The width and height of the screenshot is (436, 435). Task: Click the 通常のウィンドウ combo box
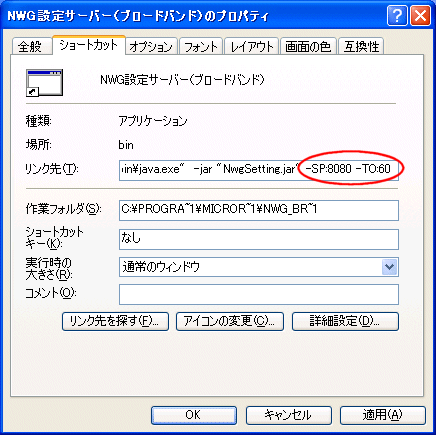(259, 267)
